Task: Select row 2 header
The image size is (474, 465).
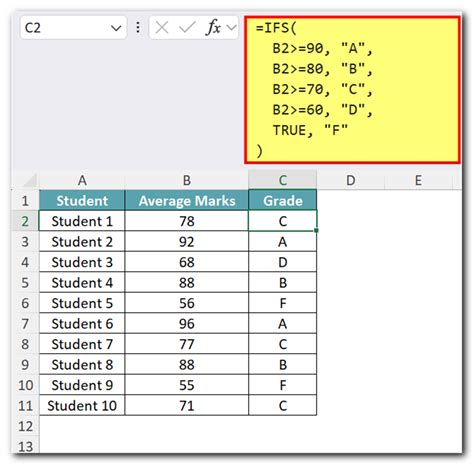Action: (25, 221)
